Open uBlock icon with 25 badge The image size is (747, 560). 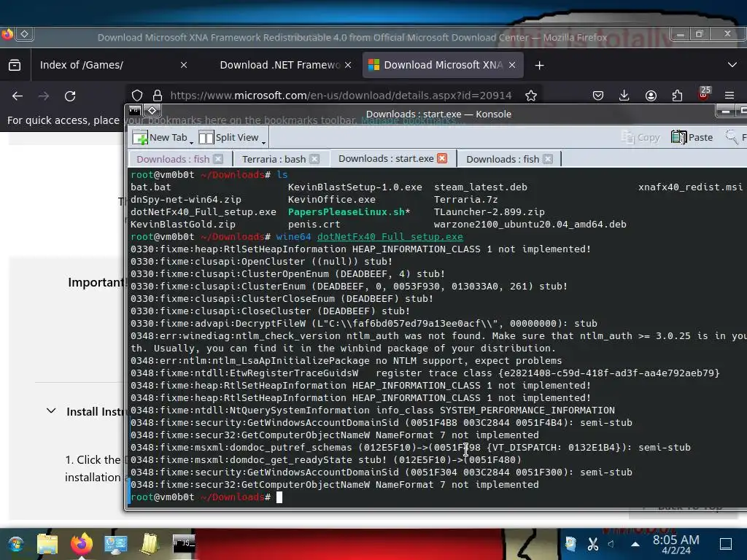(x=704, y=93)
